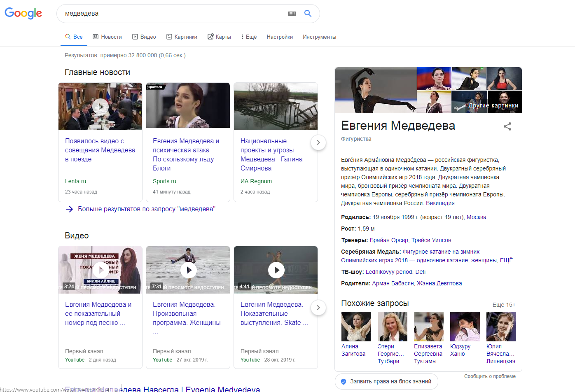Play the Lenta.ru train meeting news video
575x392 pixels.
click(100, 107)
